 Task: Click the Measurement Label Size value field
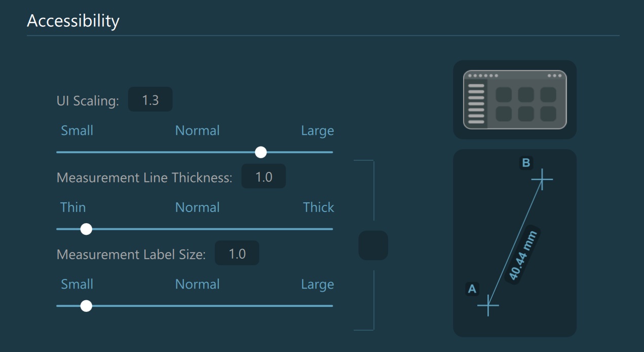point(237,254)
